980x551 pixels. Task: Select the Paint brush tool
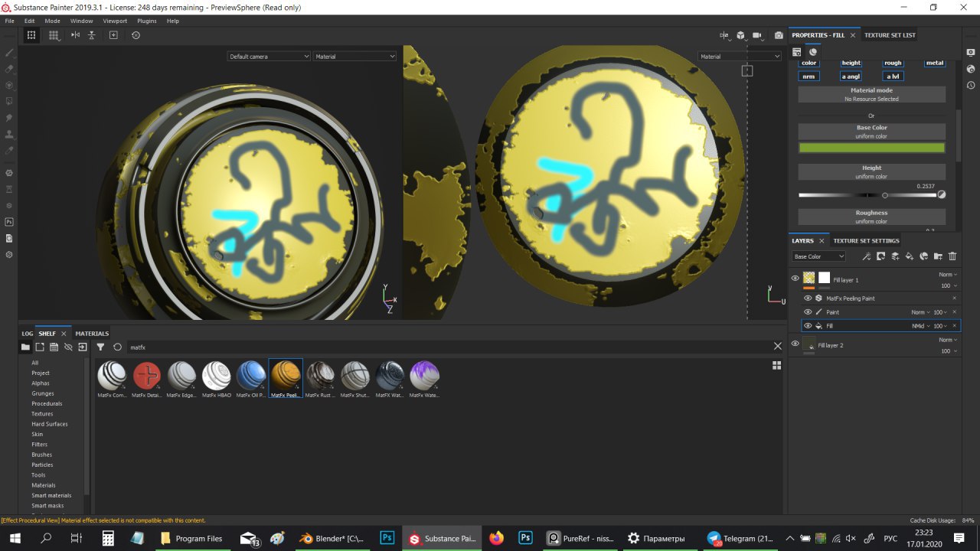9,54
